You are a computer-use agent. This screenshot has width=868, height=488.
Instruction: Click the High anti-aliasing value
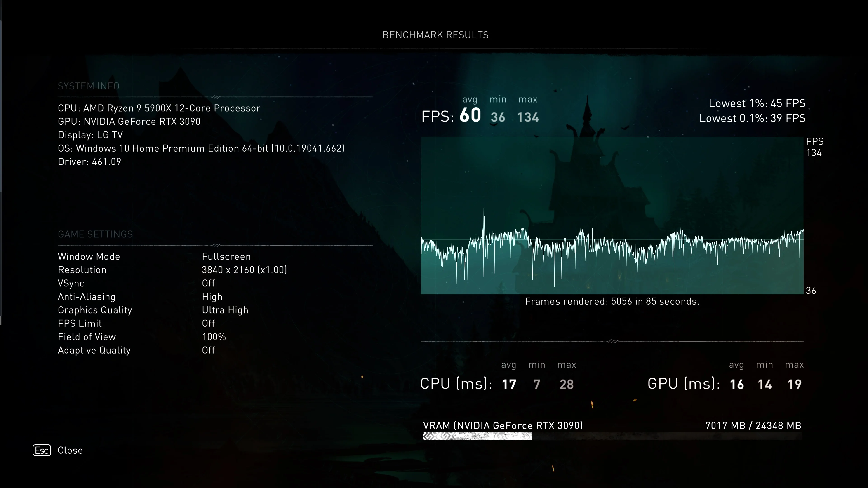212,297
